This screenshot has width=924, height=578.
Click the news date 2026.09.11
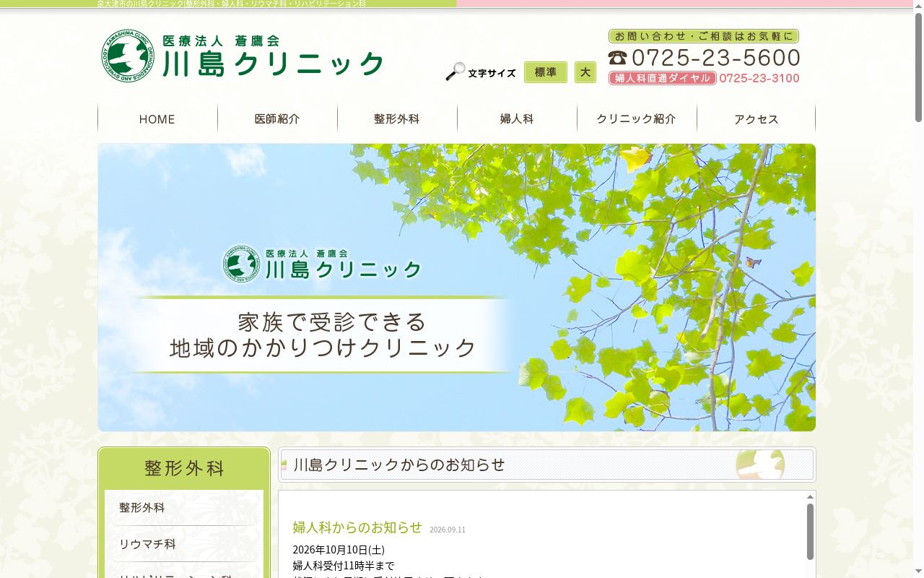point(448,530)
